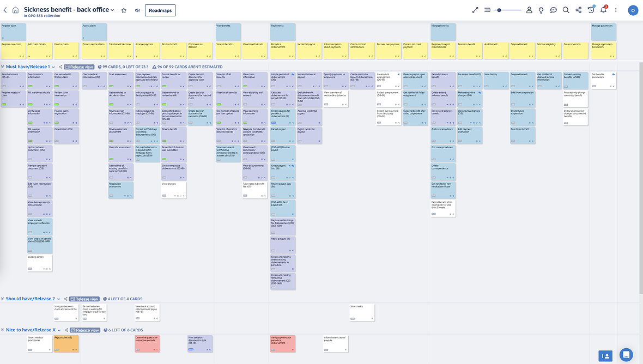Image resolution: width=643 pixels, height=364 pixels.
Task: Toggle fullscreen with the diagonal arrows icon
Action: point(476,10)
